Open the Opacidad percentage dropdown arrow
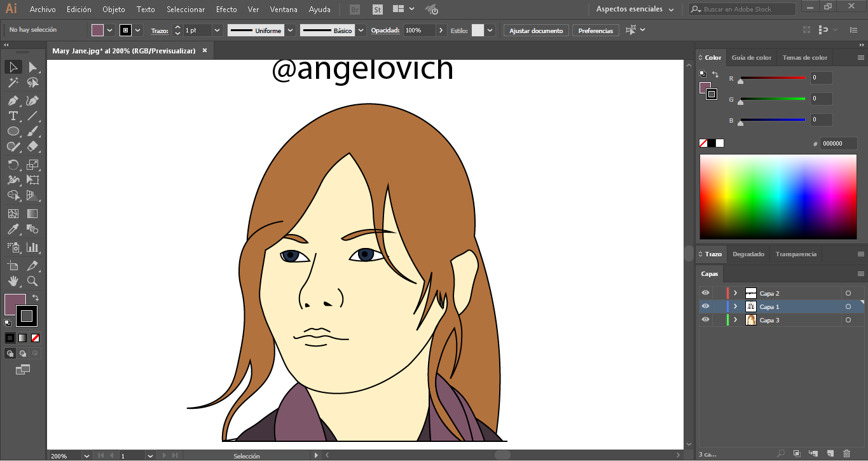Viewport: 868px width, 461px height. point(441,30)
